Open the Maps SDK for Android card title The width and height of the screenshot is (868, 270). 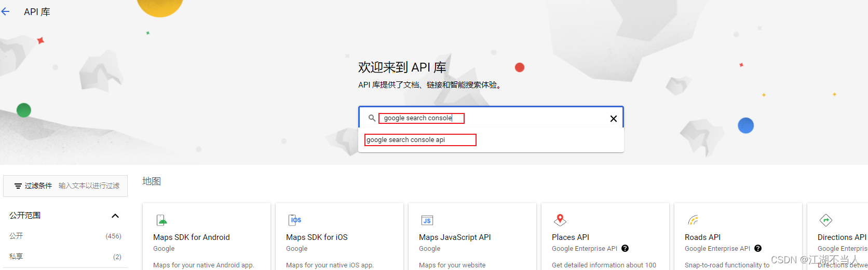click(x=192, y=237)
